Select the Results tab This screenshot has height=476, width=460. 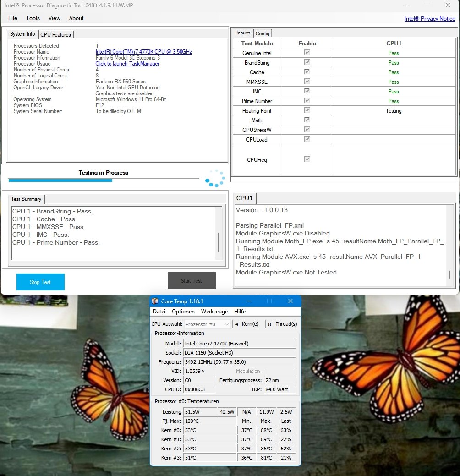click(242, 33)
